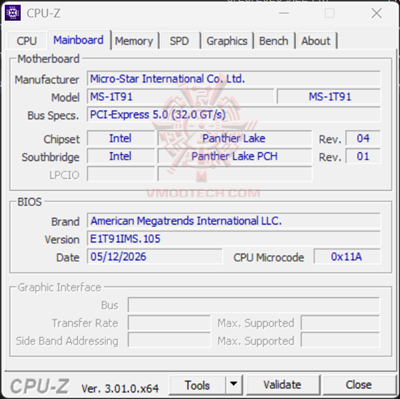Screen dimensions: 400x399
Task: Click the empty Side Band Addressing field
Action: tap(169, 341)
